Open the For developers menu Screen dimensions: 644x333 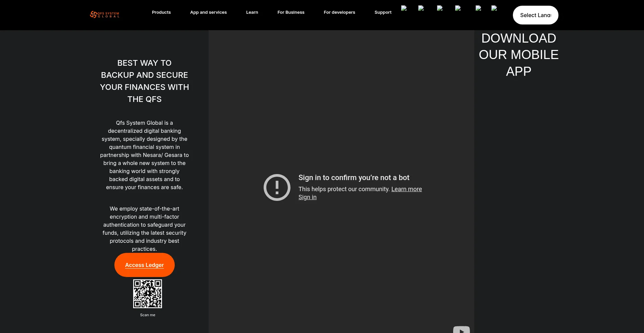(x=339, y=12)
